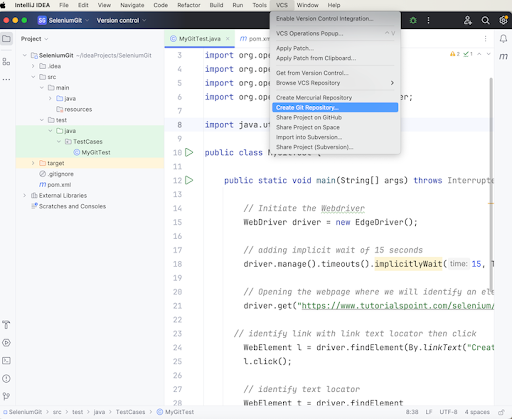Image resolution: width=512 pixels, height=419 pixels.
Task: Open the Build hammer tool window
Action: coord(6,324)
